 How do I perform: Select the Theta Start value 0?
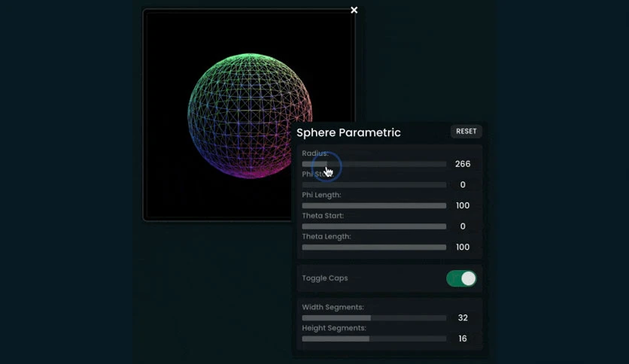click(463, 226)
